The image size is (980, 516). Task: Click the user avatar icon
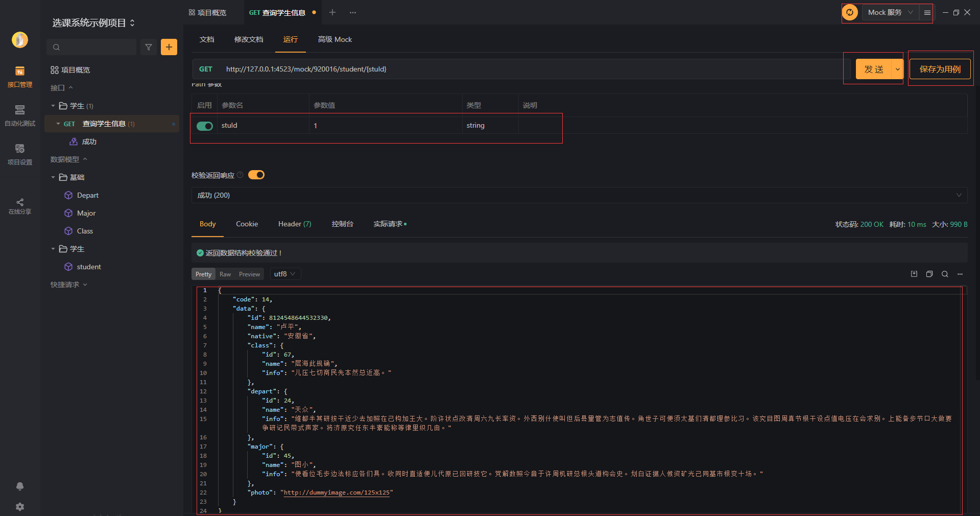point(20,39)
